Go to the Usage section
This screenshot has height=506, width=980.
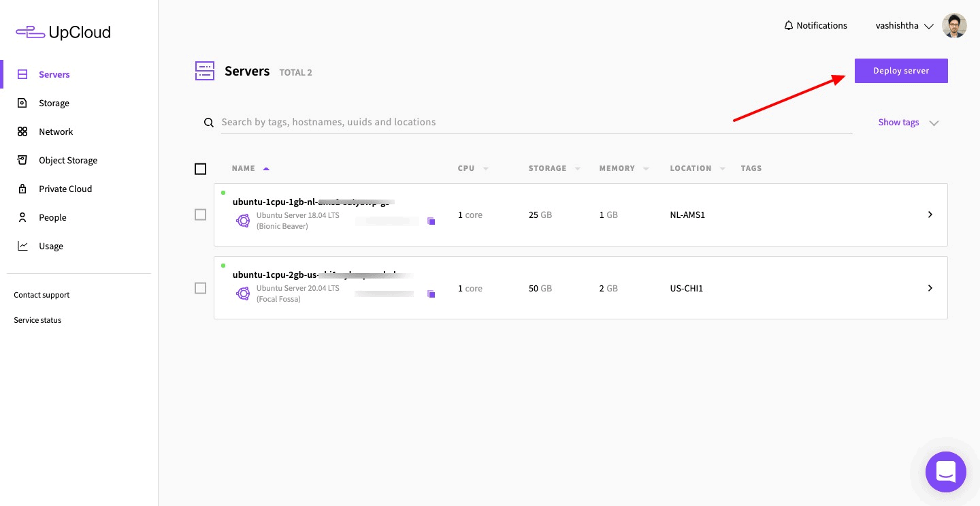coord(50,247)
